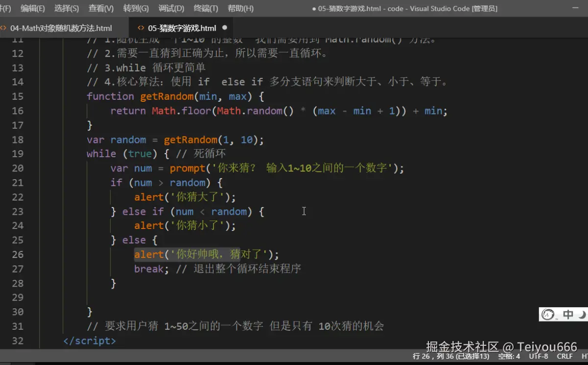This screenshot has height=365, width=588.
Task: Toggle the moon icon in the IME toolbar
Action: tap(582, 315)
